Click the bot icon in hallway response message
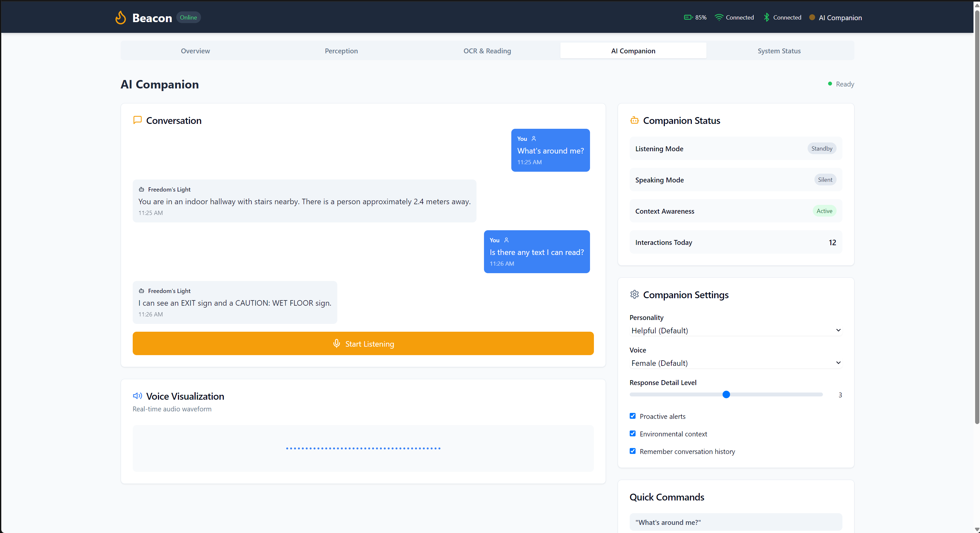The image size is (980, 533). click(141, 190)
